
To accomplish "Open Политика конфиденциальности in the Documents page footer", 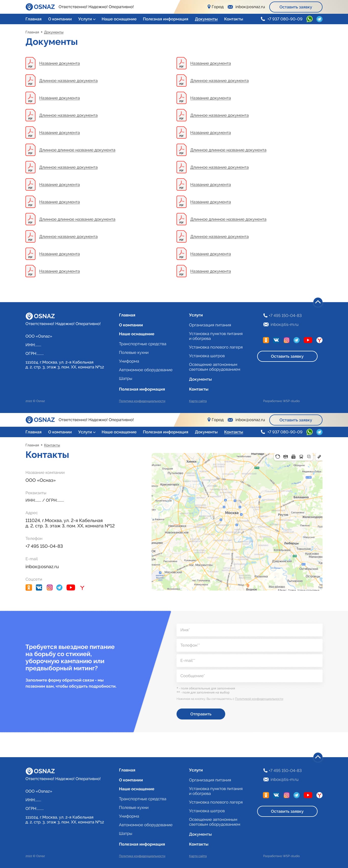I will coord(142,401).
